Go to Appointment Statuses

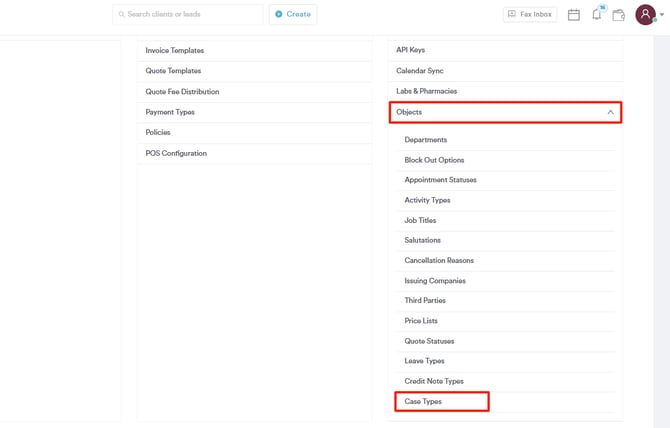click(440, 180)
